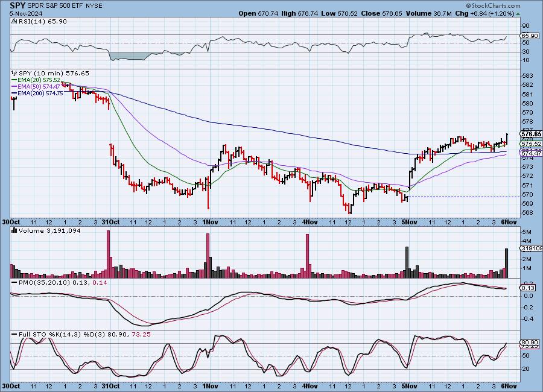Click the 20 level on stochastic axis

(526, 369)
